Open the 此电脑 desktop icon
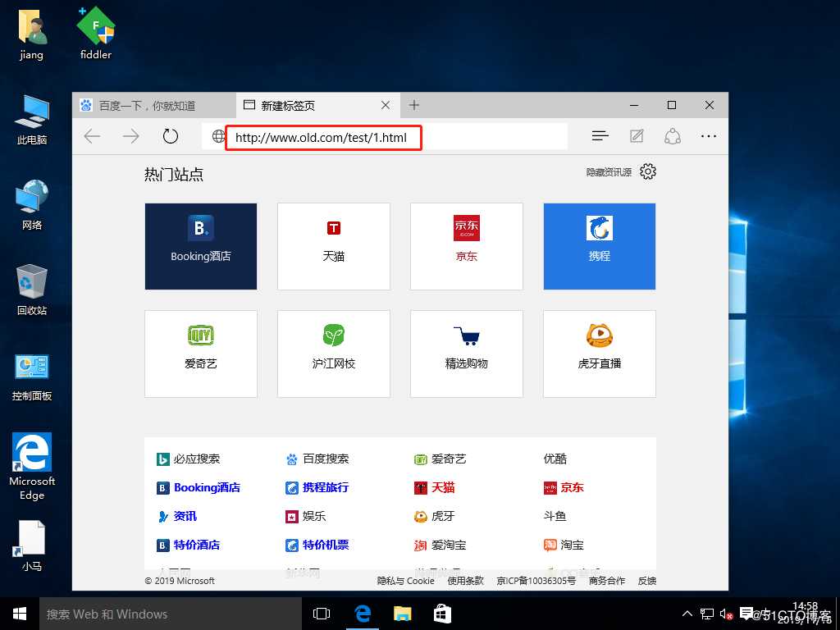840x630 pixels. 32,120
